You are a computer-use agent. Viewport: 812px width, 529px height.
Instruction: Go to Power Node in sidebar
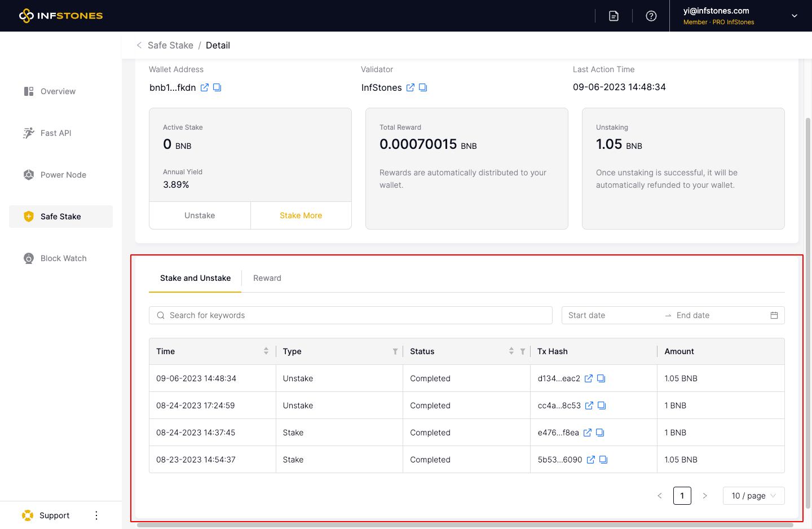pos(63,175)
